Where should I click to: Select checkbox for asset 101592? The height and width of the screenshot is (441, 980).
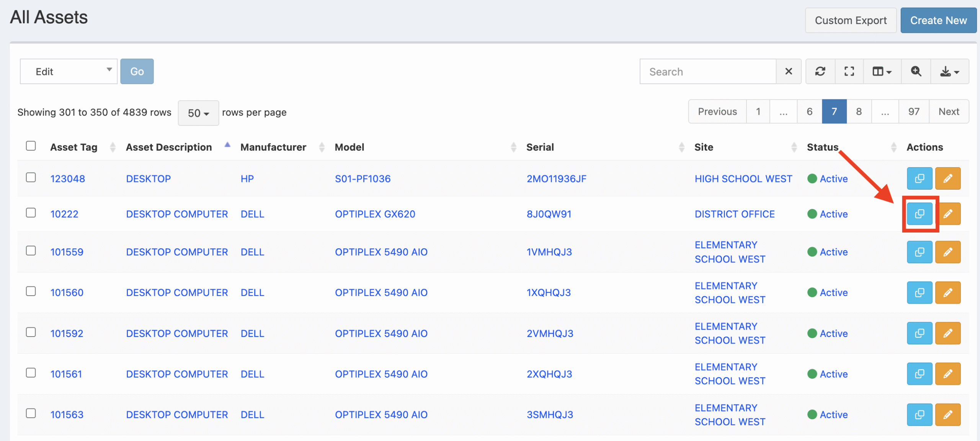31,332
